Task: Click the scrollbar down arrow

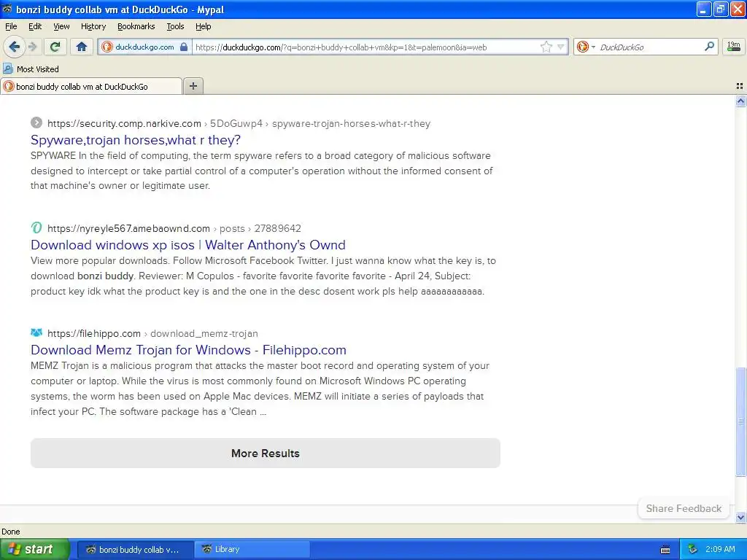Action: tap(740, 517)
